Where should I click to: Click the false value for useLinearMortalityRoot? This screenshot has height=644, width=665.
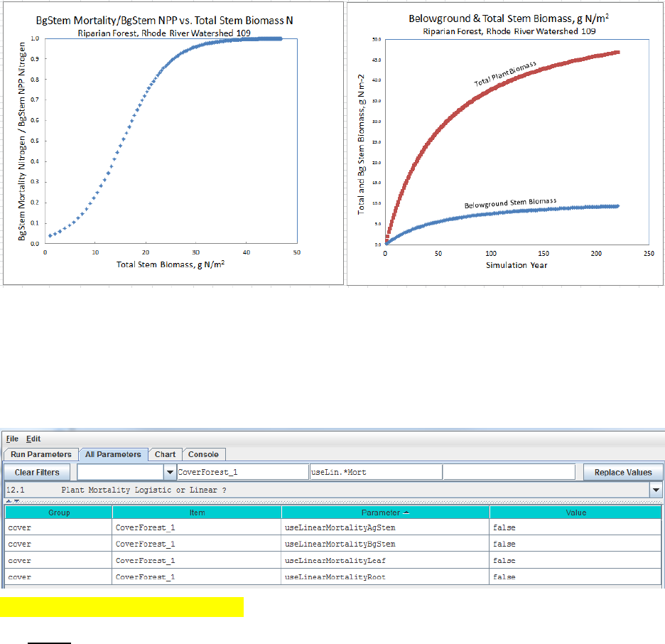click(575, 577)
